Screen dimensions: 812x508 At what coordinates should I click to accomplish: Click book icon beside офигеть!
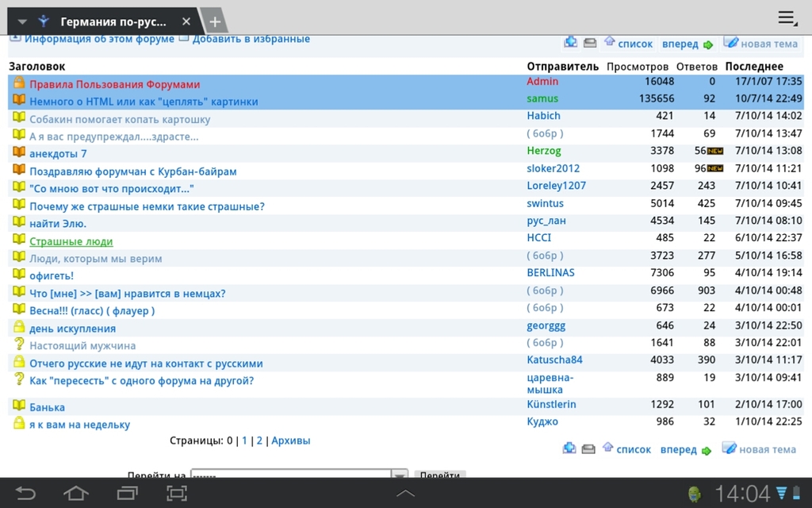(x=19, y=273)
